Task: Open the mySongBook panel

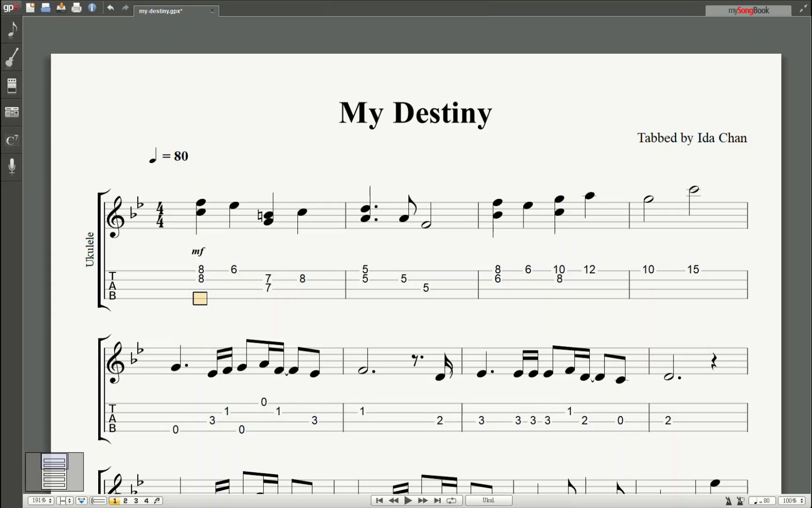Action: (x=748, y=10)
